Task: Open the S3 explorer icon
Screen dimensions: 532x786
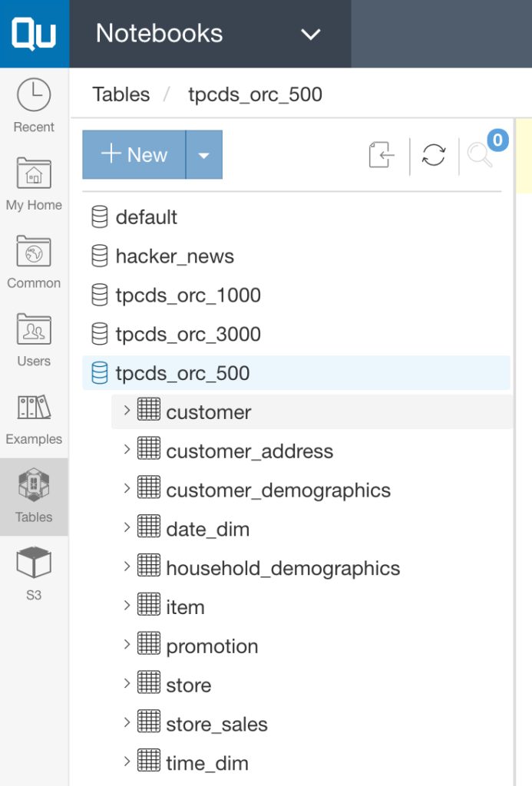Action: 34,574
